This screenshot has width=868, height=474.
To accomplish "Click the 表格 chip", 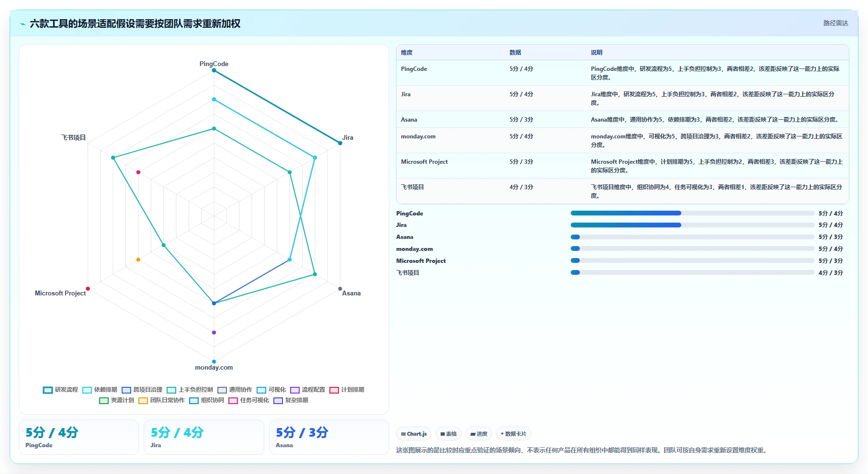I will click(x=449, y=434).
